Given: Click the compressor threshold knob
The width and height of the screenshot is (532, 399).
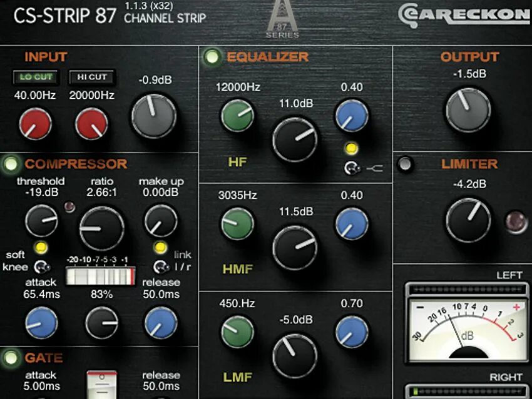Looking at the screenshot, I should [41, 221].
